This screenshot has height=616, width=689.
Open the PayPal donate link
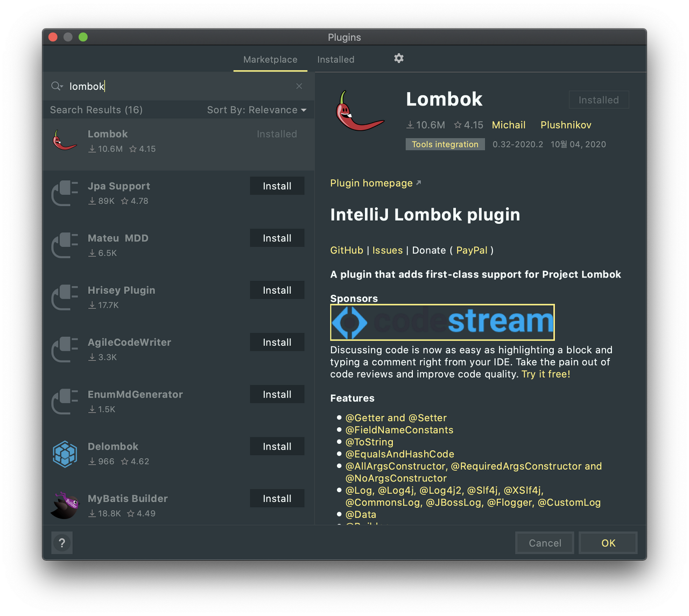coord(472,250)
